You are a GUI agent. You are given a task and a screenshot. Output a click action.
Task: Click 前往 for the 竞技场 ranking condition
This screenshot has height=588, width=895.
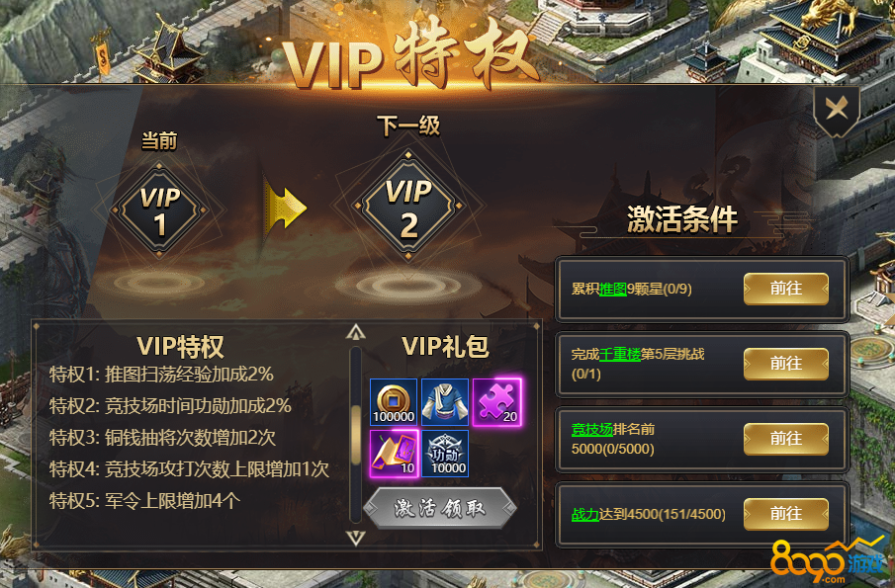[x=786, y=439]
